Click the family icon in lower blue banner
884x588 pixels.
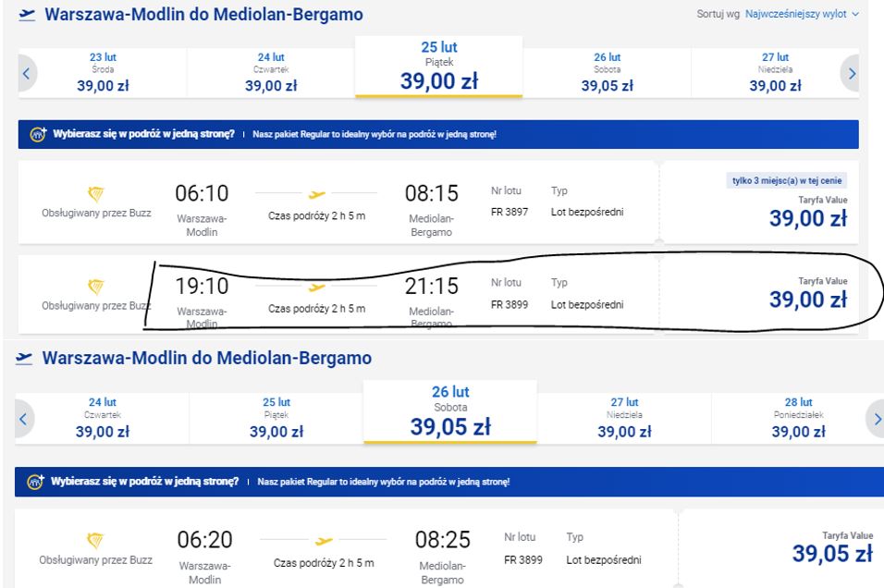(35, 482)
